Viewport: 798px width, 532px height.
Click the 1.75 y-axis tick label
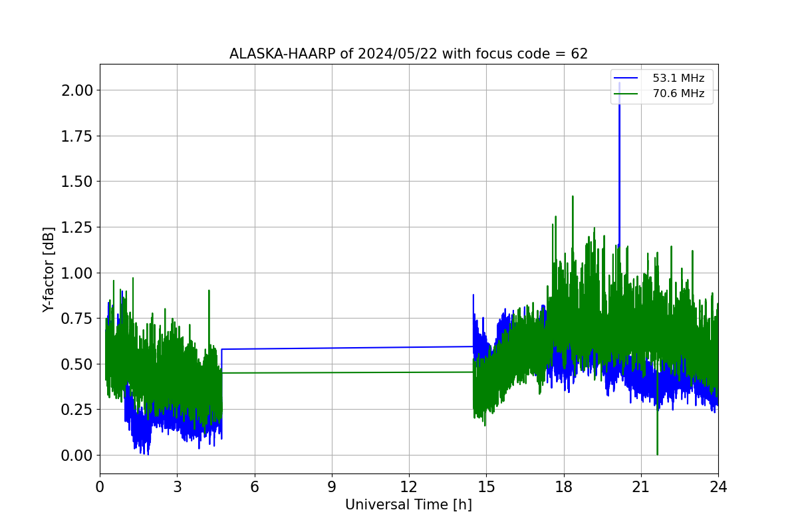[x=76, y=136]
